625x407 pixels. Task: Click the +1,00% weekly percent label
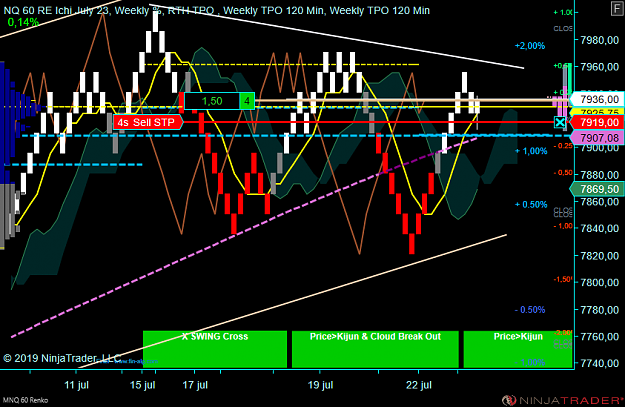[531, 151]
